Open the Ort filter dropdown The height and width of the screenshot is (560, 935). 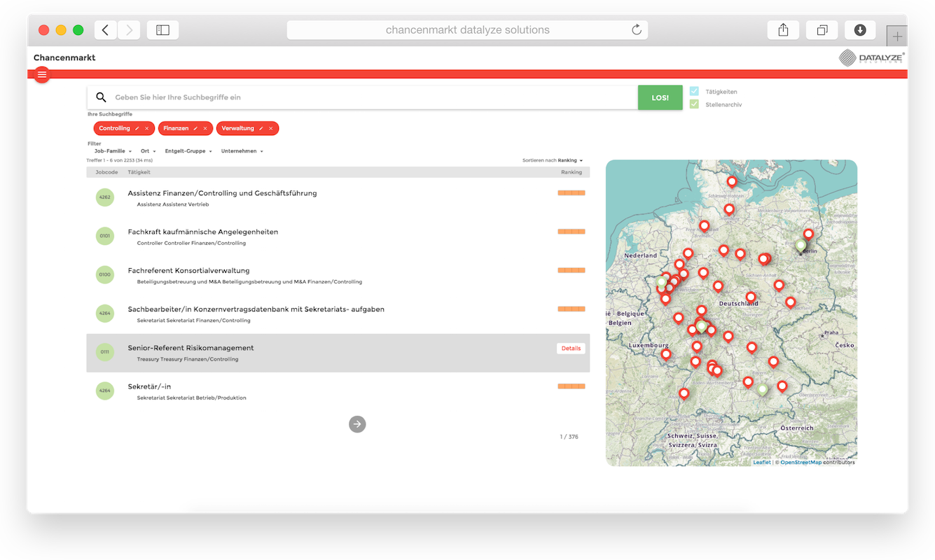tap(148, 151)
